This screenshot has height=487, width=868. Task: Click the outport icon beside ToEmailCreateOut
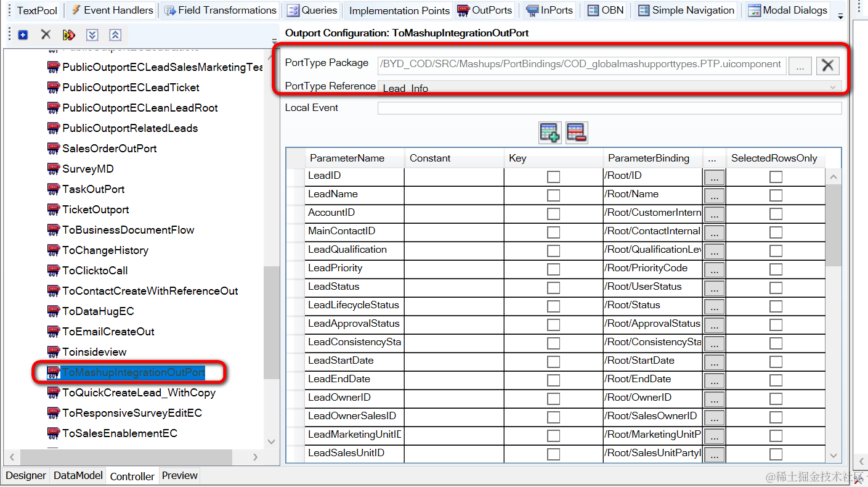pos(54,332)
